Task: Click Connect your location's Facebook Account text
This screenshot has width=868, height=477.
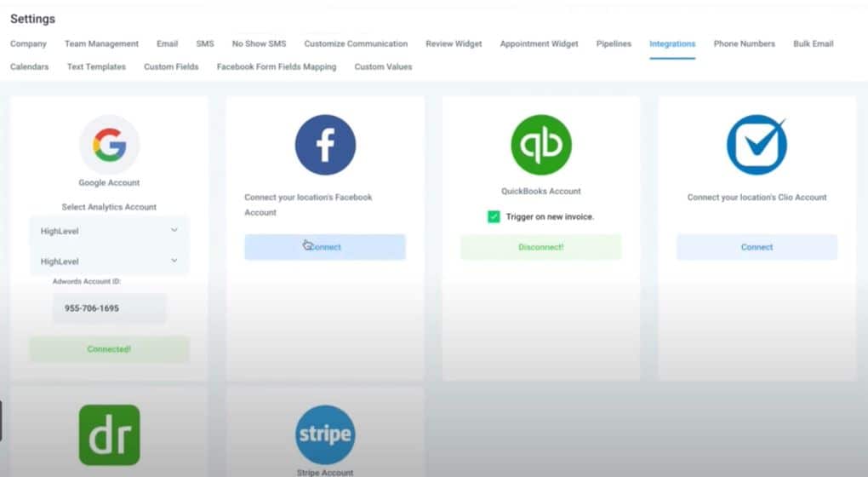Action: (308, 204)
